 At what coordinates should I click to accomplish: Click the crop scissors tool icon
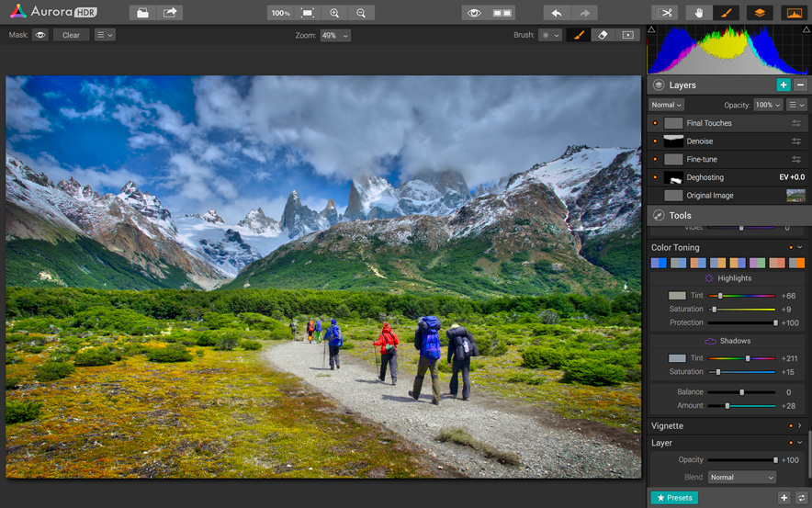pos(665,13)
